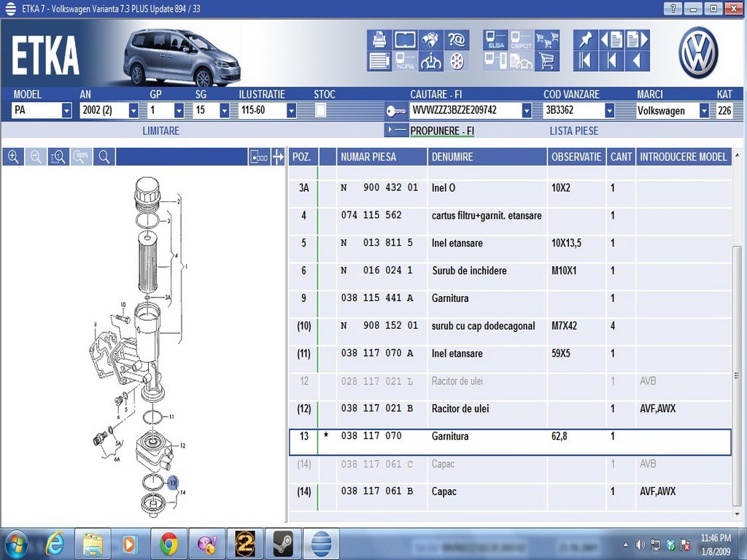747x560 pixels.
Task: Open the list view icon below printer
Action: click(x=379, y=61)
